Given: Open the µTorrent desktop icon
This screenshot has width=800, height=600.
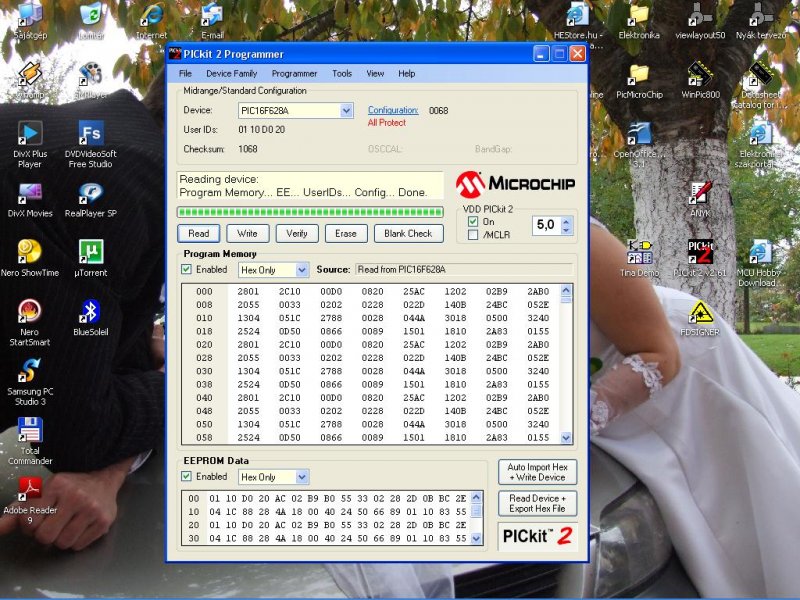Looking at the screenshot, I should click(x=91, y=258).
